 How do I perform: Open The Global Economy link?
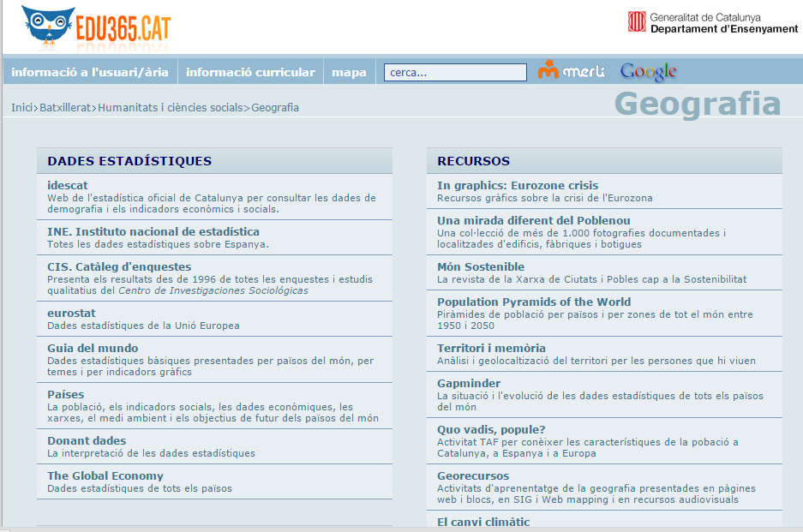click(105, 475)
